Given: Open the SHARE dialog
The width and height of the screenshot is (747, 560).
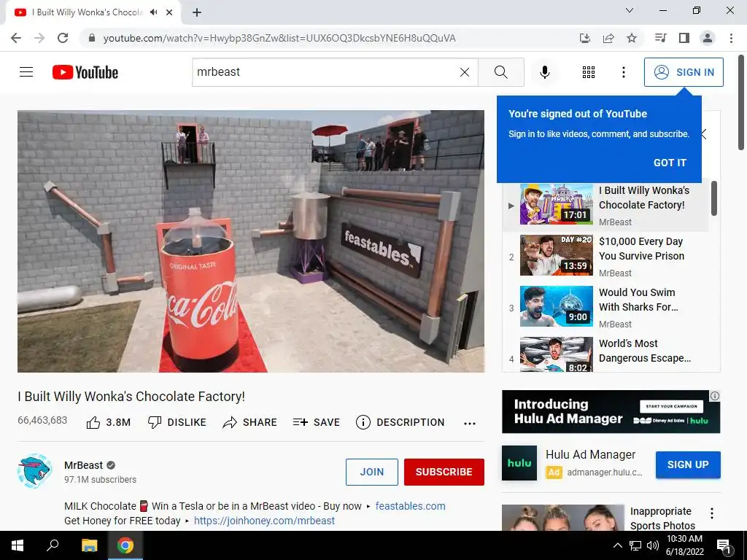Looking at the screenshot, I should (249, 422).
